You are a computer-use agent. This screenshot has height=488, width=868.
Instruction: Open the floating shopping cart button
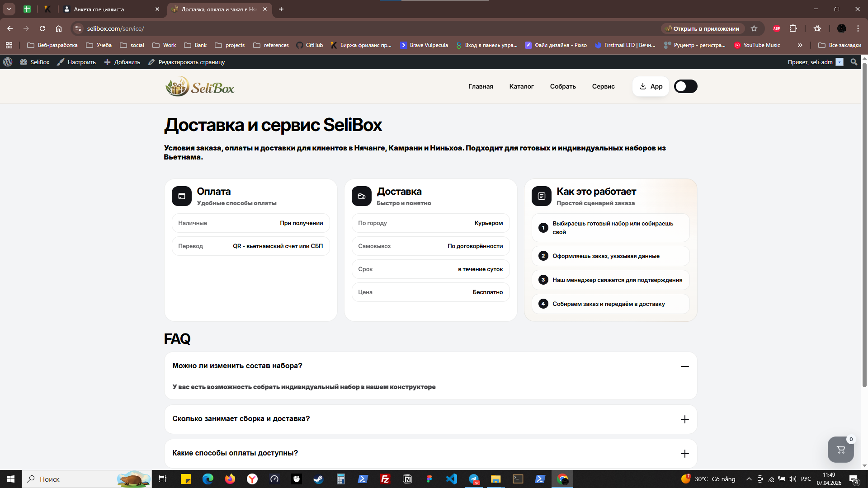840,449
